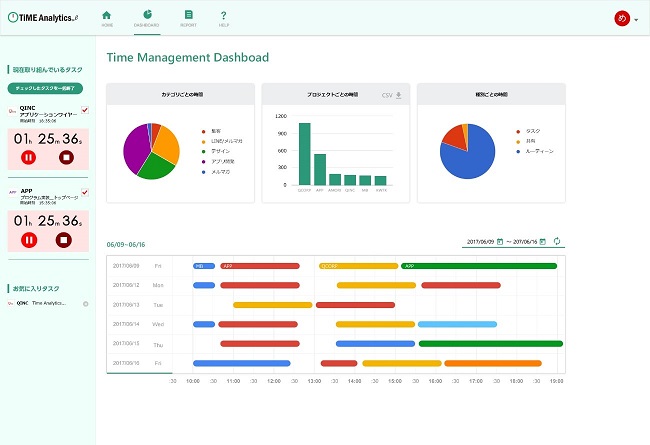Download CSV with the arrow icon

tap(398, 95)
